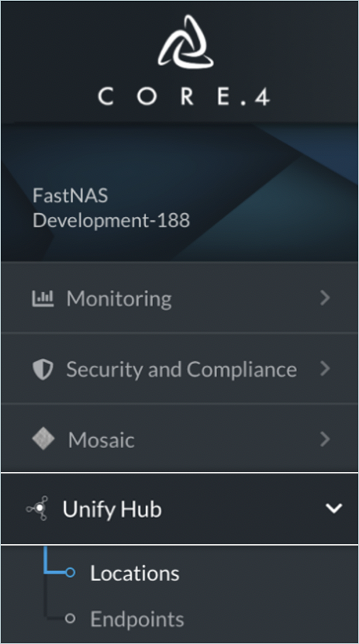The height and width of the screenshot is (644, 359).
Task: Collapse the Unify Hub section arrow
Action: pyautogui.click(x=333, y=508)
